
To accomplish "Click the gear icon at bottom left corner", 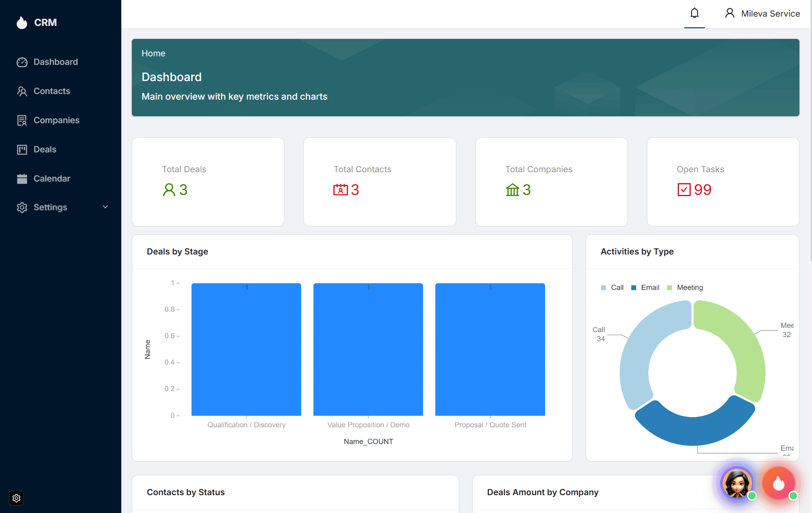I will (16, 498).
